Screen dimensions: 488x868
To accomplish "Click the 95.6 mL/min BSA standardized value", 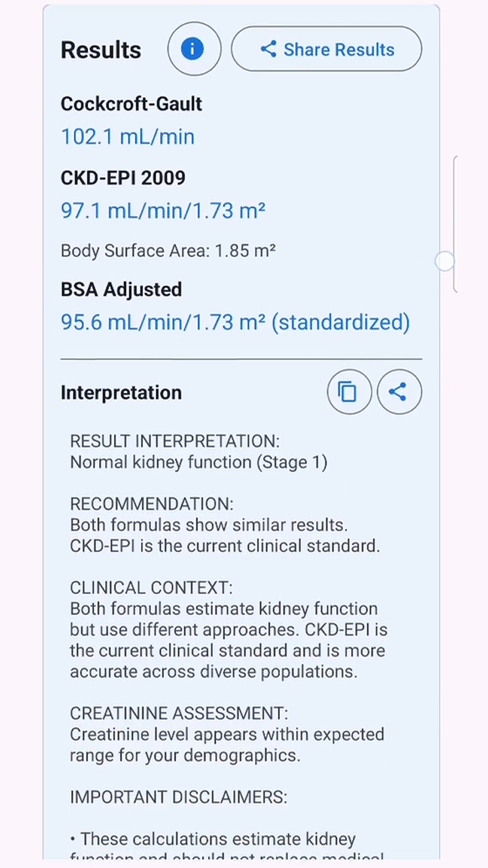I will (x=235, y=322).
